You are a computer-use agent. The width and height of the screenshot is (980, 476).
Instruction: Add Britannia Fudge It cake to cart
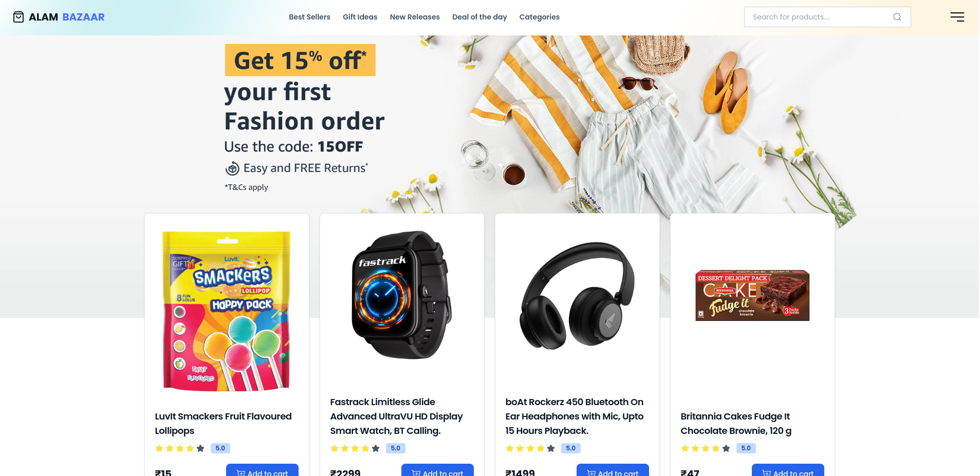pyautogui.click(x=788, y=470)
